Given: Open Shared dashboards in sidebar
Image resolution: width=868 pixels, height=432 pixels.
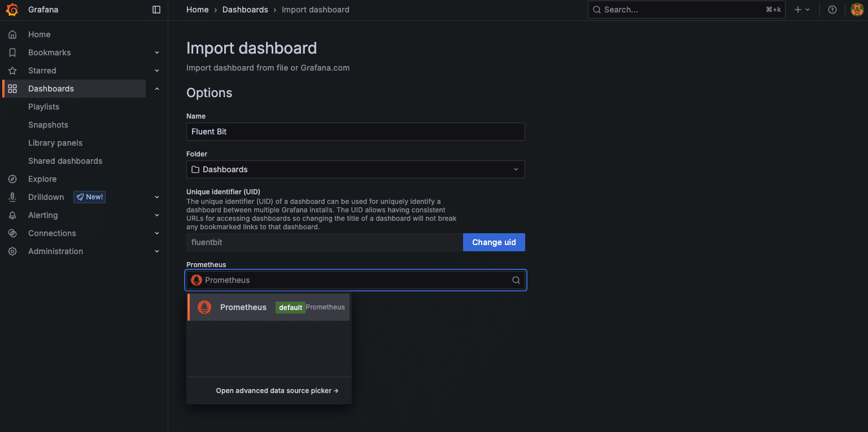Looking at the screenshot, I should pyautogui.click(x=66, y=161).
